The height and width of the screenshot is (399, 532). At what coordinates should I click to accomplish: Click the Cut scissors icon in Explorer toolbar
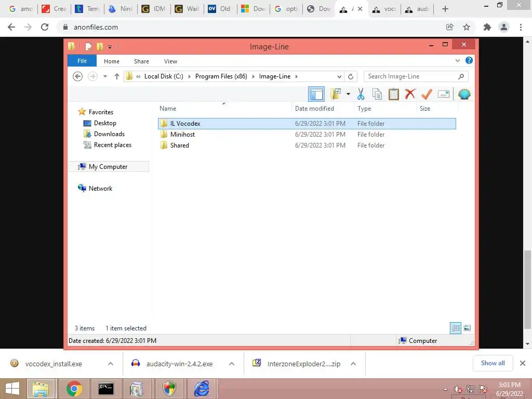click(361, 94)
